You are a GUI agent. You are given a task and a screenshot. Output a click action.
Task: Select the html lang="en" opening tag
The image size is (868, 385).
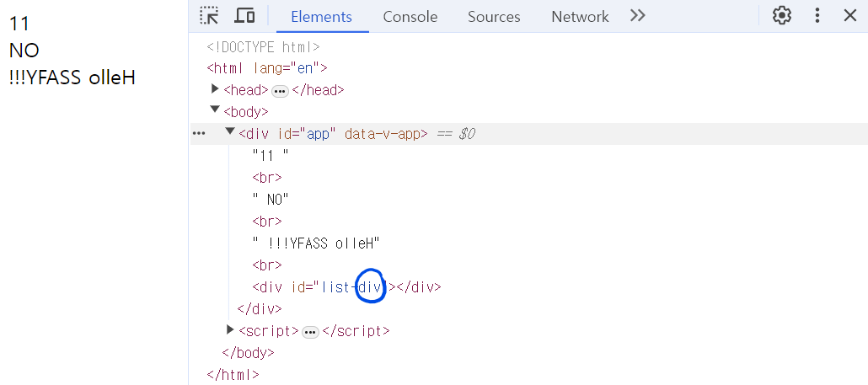tap(267, 68)
